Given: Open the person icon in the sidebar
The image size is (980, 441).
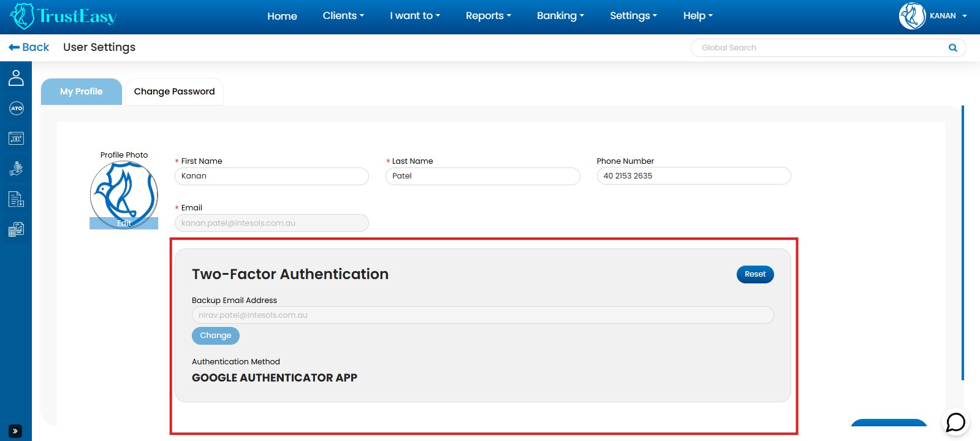Looking at the screenshot, I should pos(16,78).
